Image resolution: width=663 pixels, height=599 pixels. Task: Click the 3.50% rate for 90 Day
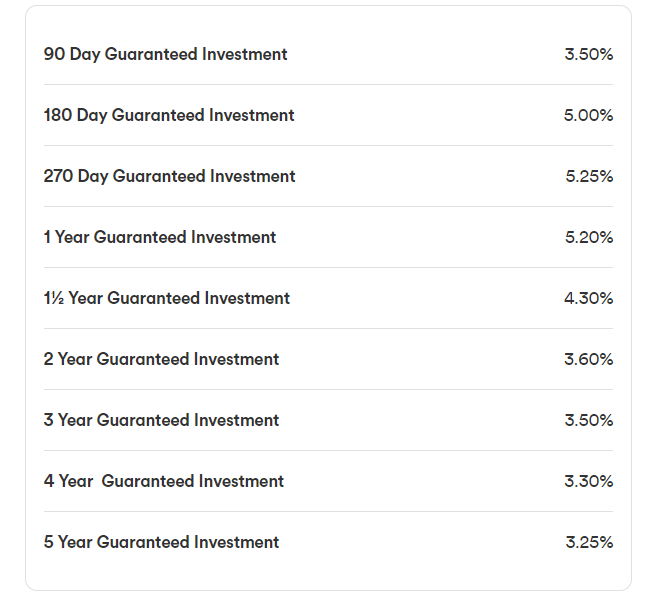589,54
